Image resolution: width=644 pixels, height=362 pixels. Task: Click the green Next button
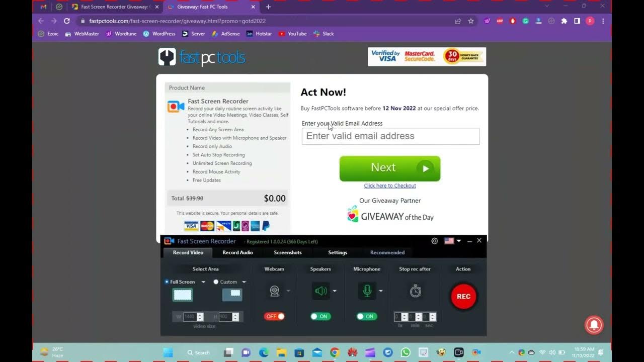[390, 168]
